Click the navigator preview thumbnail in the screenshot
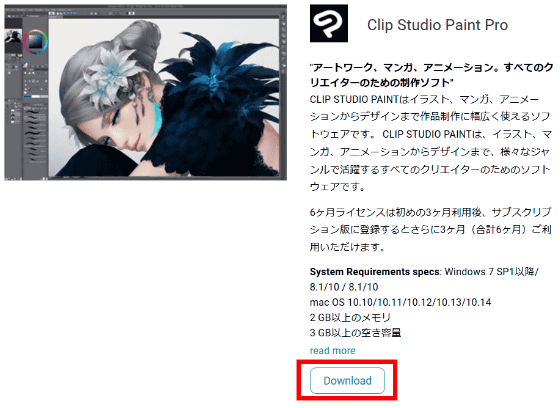This screenshot has height=408, width=560. coord(13,36)
